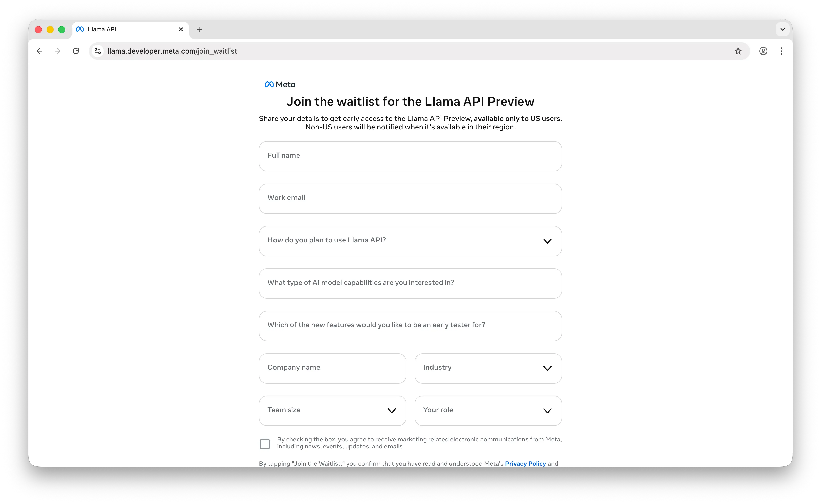Open the browser profile account icon
The image size is (821, 504).
tap(763, 51)
